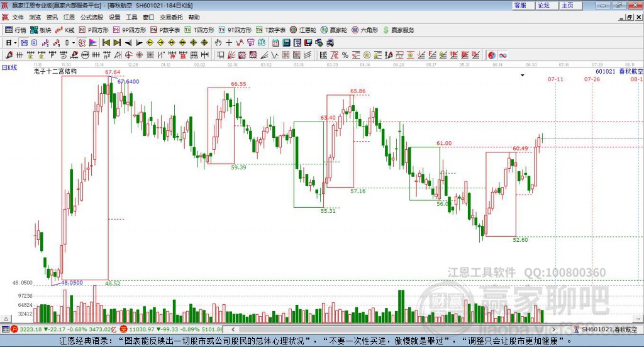Open the 浏览 menu
The height and width of the screenshot is (347, 644).
[35, 17]
